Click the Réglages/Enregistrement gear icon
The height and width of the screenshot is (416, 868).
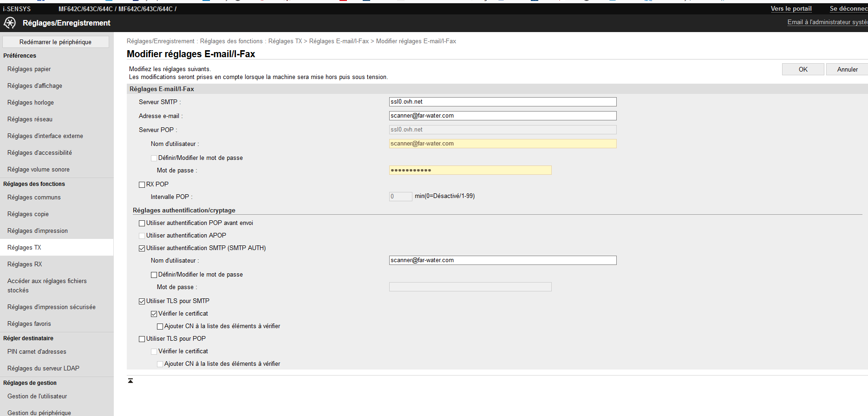coord(10,23)
